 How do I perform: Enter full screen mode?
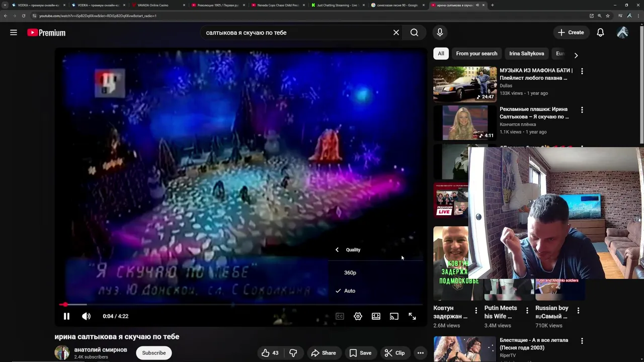412,316
